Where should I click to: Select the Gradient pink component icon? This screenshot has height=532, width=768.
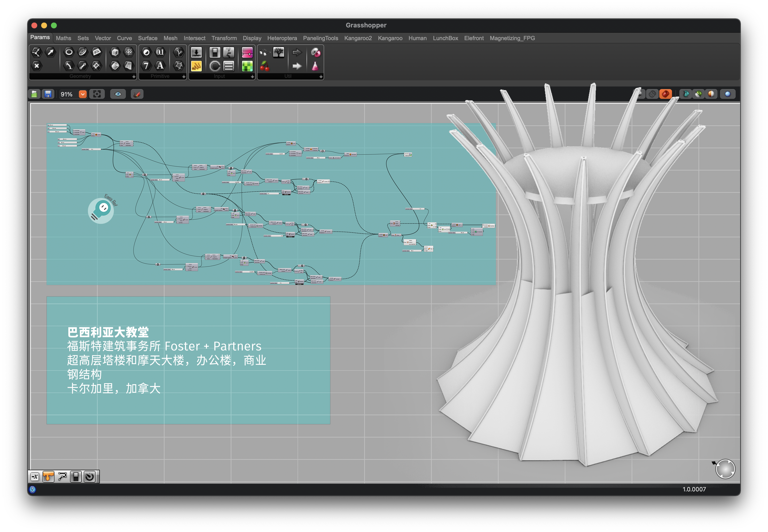coord(247,52)
